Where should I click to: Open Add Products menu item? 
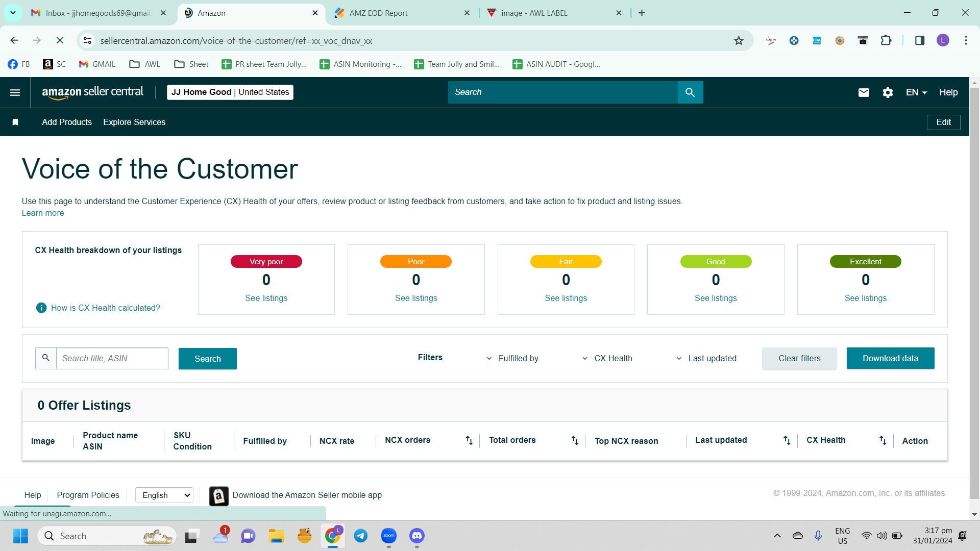tap(67, 122)
